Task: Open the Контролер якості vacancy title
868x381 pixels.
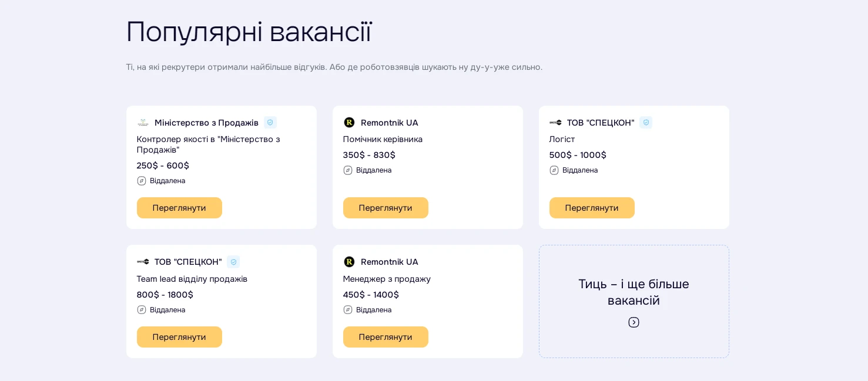Action: pos(208,144)
